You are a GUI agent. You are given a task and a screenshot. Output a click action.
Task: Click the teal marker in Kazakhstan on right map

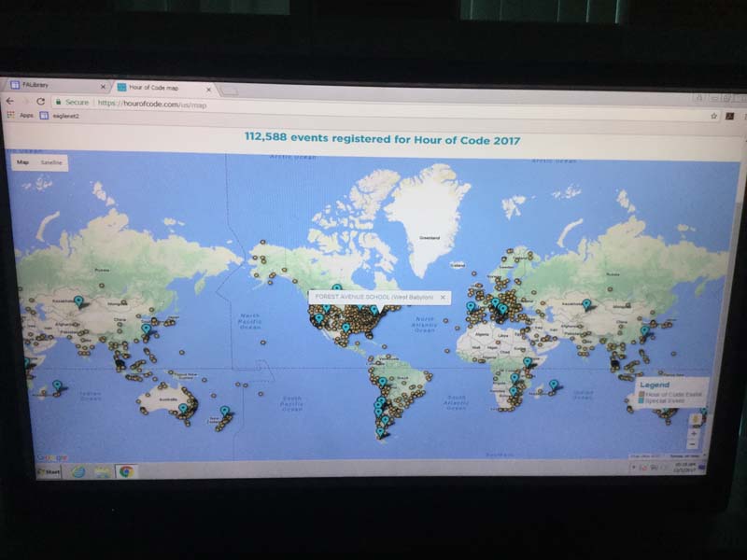click(587, 304)
